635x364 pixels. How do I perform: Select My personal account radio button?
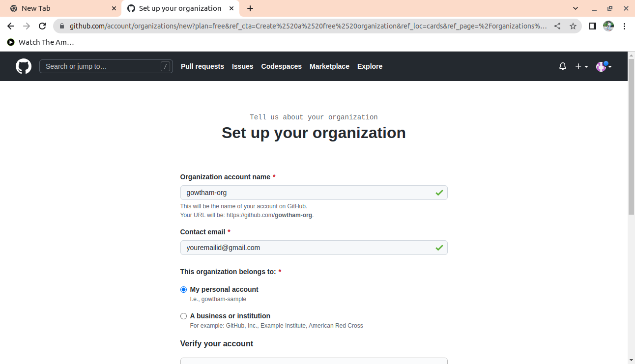(184, 290)
